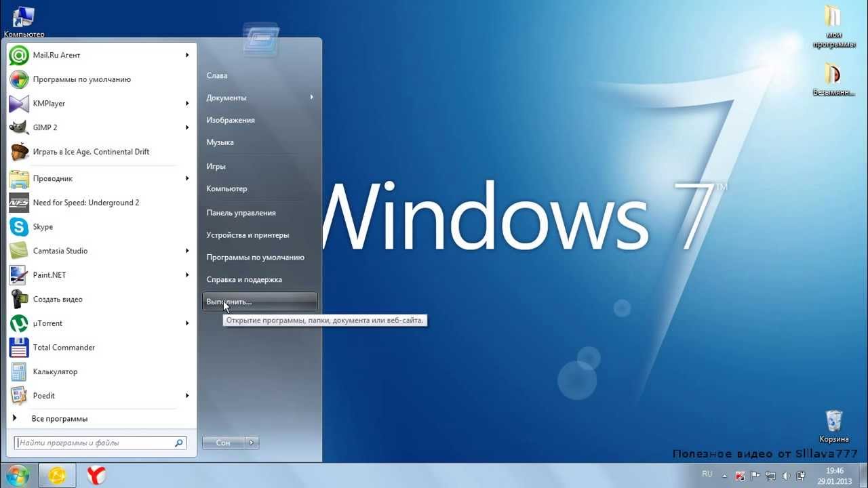868x488 pixels.
Task: Open Poedit from the Start menu
Action: [100, 396]
